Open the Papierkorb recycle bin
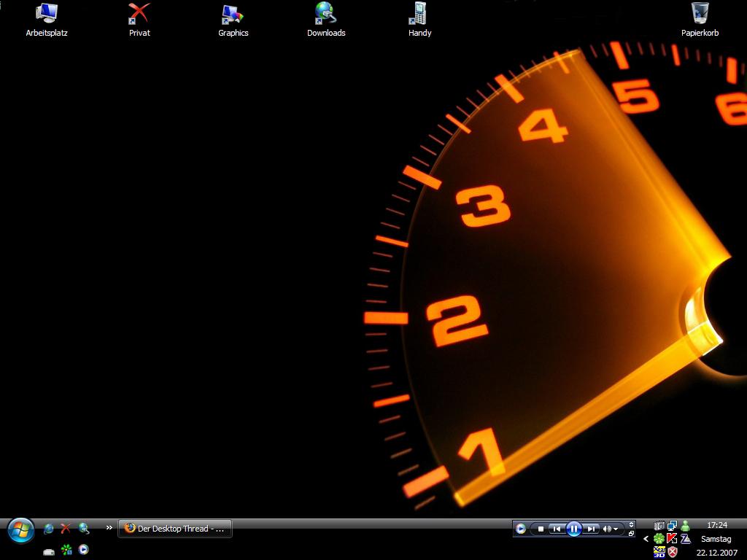The image size is (747, 560). point(700,19)
